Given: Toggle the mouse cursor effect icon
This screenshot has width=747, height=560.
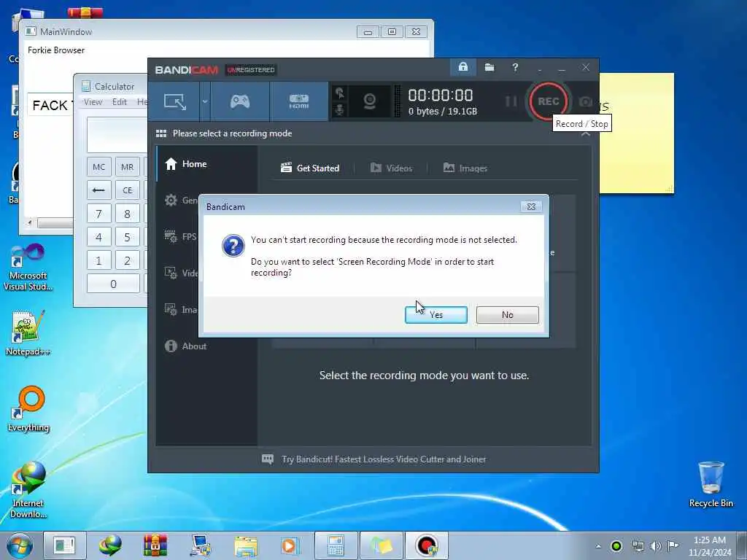Looking at the screenshot, I should pyautogui.click(x=340, y=93).
